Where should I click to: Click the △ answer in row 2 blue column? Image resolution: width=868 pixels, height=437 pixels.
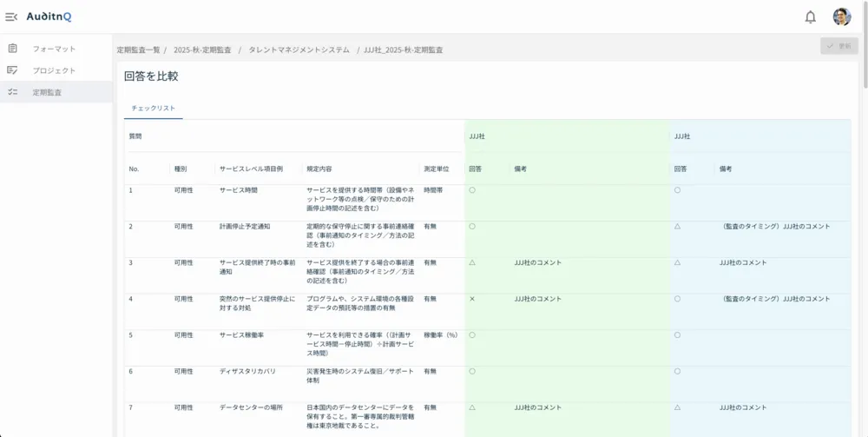coord(677,227)
